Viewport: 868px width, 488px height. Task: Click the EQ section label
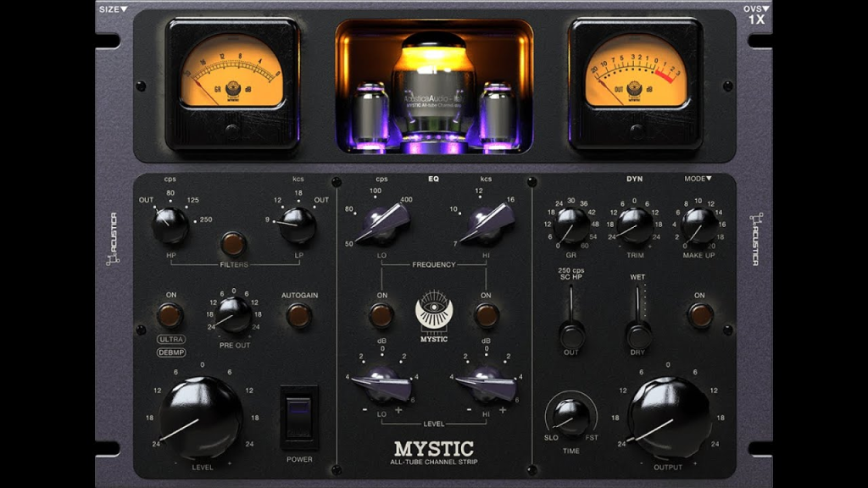pos(433,179)
